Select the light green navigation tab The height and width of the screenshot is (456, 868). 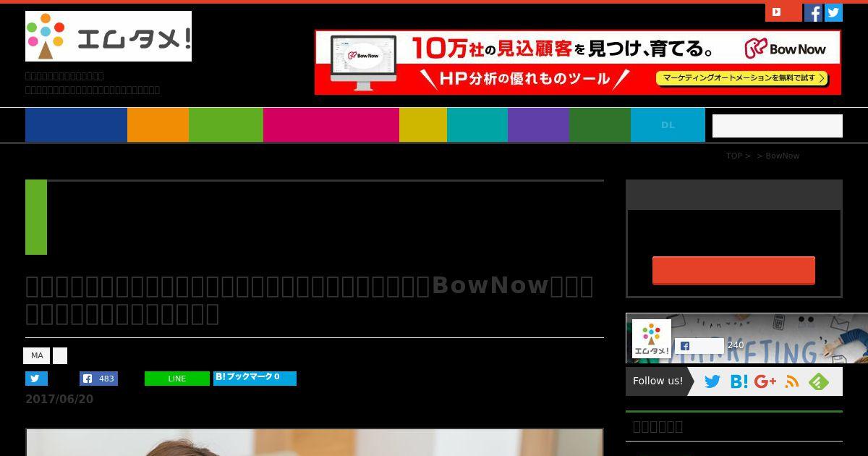(226, 124)
